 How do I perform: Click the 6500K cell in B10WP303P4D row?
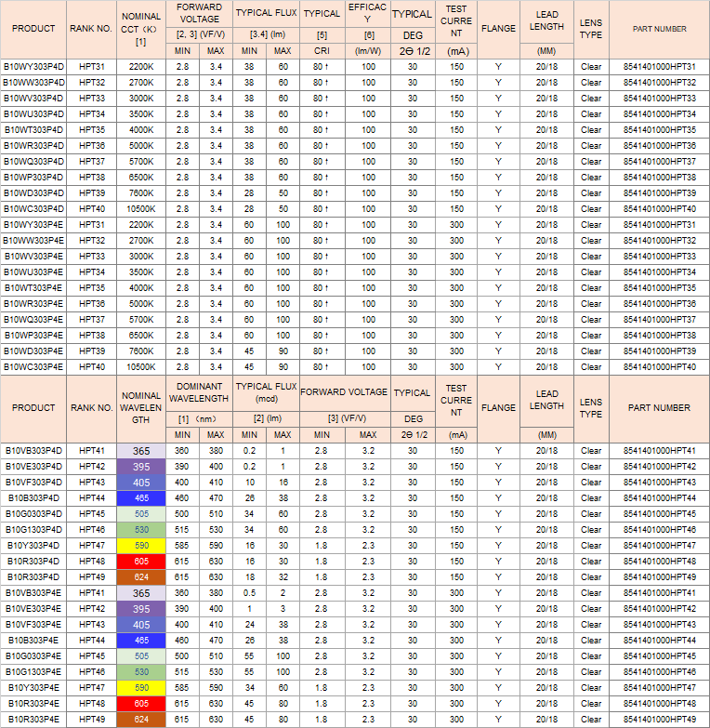coord(141,178)
